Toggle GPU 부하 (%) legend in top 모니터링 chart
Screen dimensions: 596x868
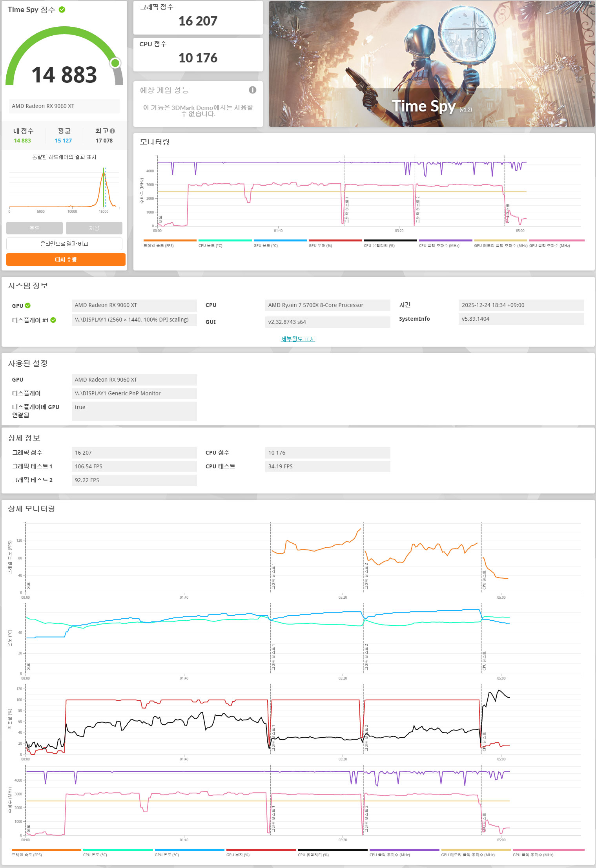point(335,243)
